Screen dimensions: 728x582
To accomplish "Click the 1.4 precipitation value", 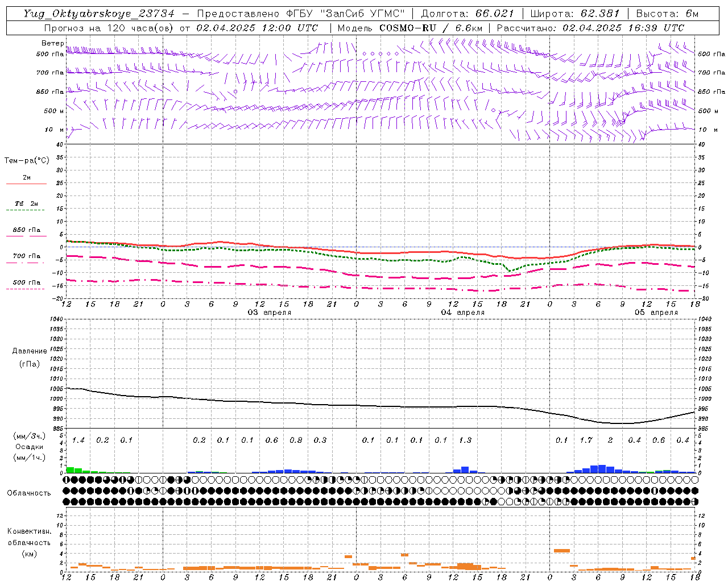I will point(78,440).
